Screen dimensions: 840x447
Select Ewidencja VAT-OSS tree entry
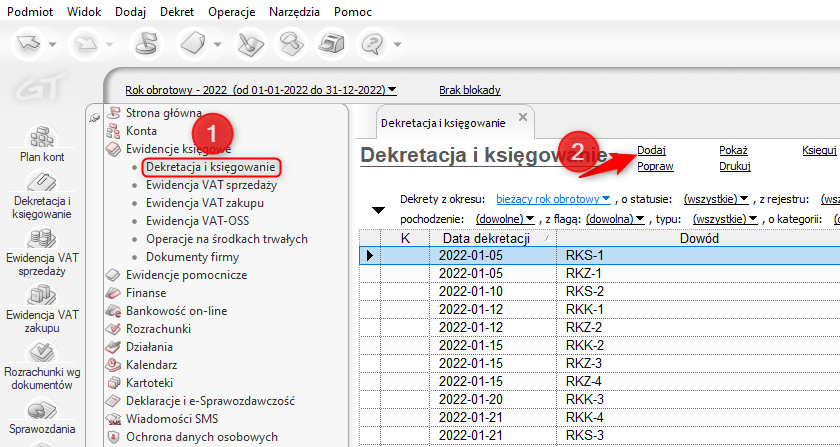pos(197,221)
